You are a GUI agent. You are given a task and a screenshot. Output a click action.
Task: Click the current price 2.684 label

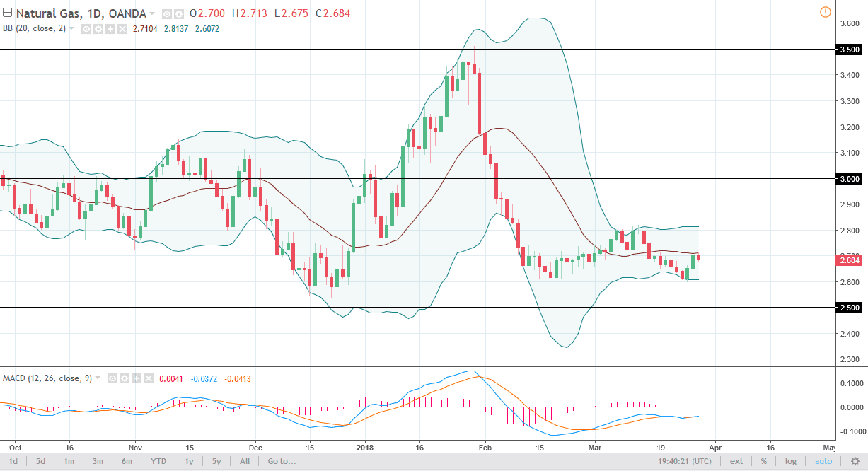pyautogui.click(x=850, y=260)
